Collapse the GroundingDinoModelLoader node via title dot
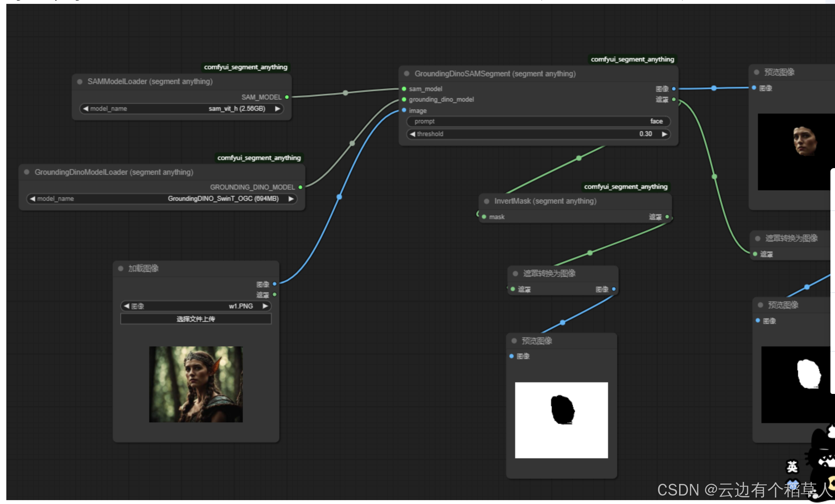This screenshot has width=835, height=504. coord(27,172)
